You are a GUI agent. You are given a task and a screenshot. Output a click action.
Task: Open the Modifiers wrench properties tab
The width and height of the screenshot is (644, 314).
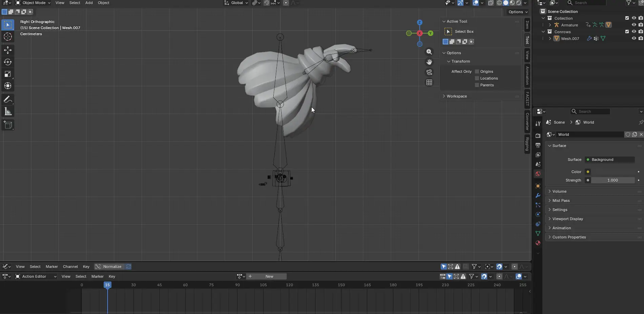[x=538, y=195]
